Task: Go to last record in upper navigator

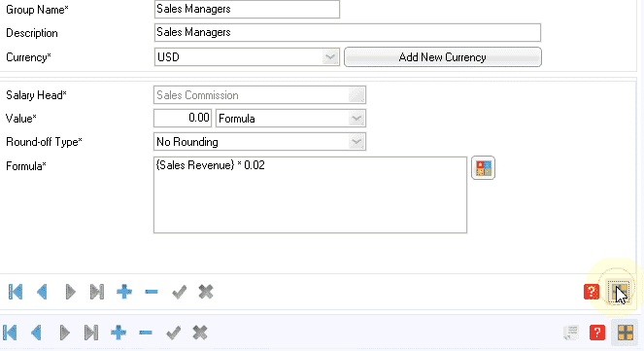Action: (x=97, y=292)
